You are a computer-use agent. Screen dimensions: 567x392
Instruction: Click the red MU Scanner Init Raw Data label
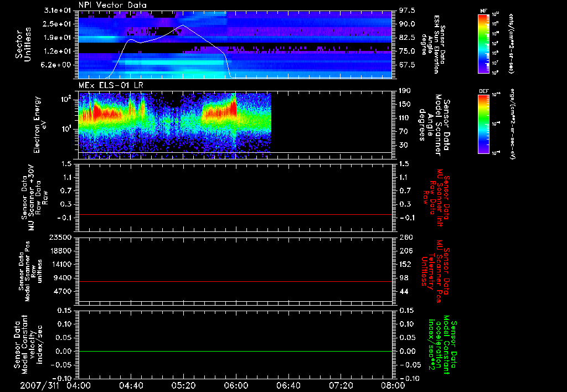(x=435, y=198)
